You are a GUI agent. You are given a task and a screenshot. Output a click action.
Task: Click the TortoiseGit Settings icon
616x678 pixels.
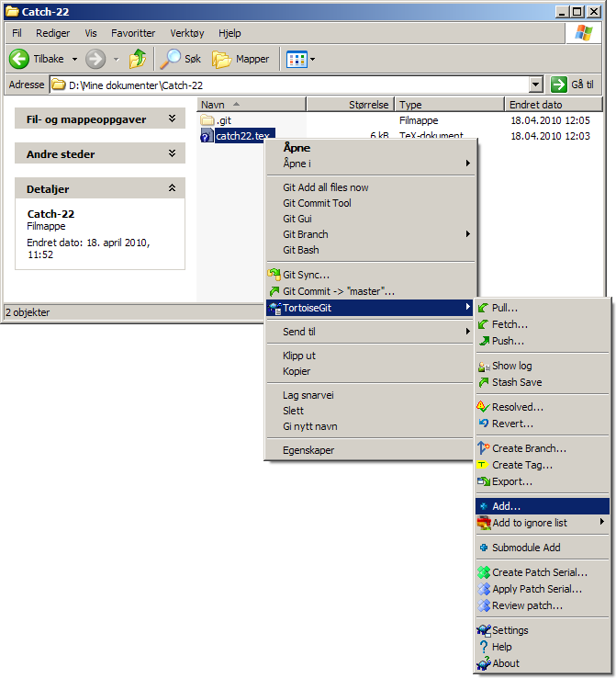point(484,630)
